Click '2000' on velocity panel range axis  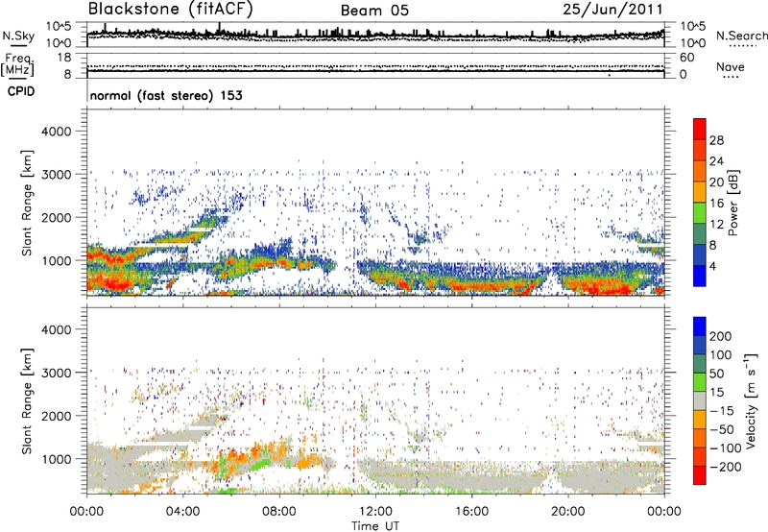[56, 416]
